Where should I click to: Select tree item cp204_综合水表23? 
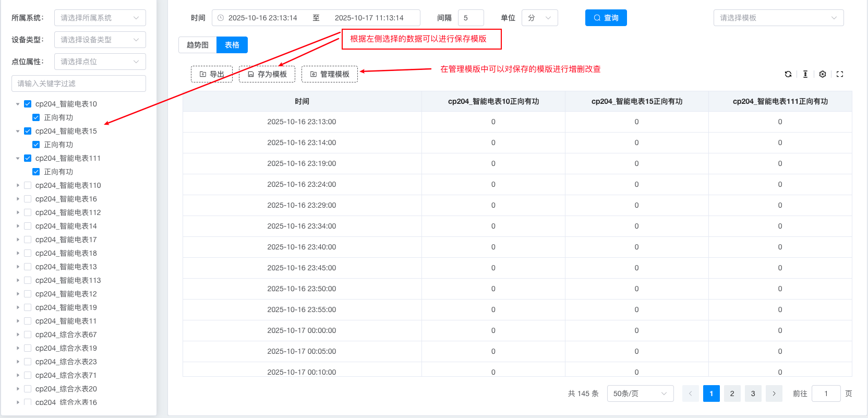tap(66, 362)
